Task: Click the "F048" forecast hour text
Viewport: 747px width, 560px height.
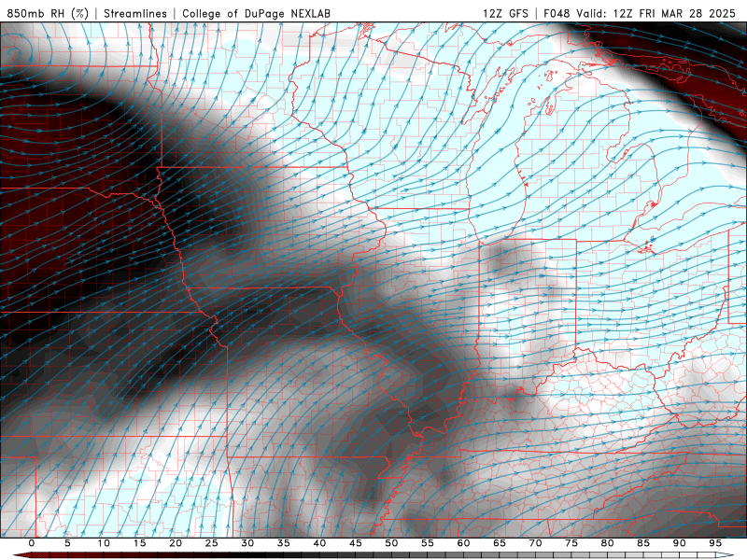Action: click(x=557, y=13)
